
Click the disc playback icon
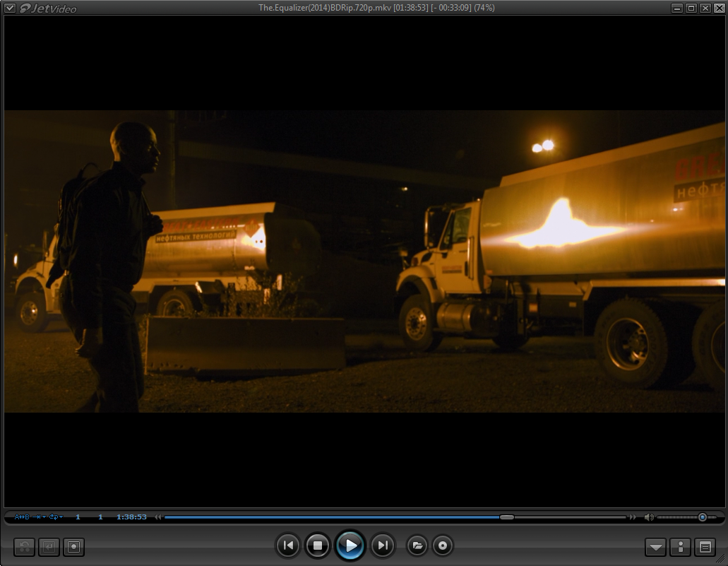(443, 546)
